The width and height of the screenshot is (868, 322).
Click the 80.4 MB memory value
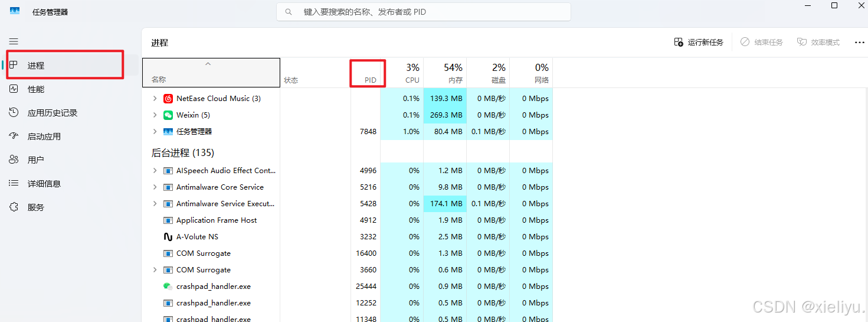(448, 132)
